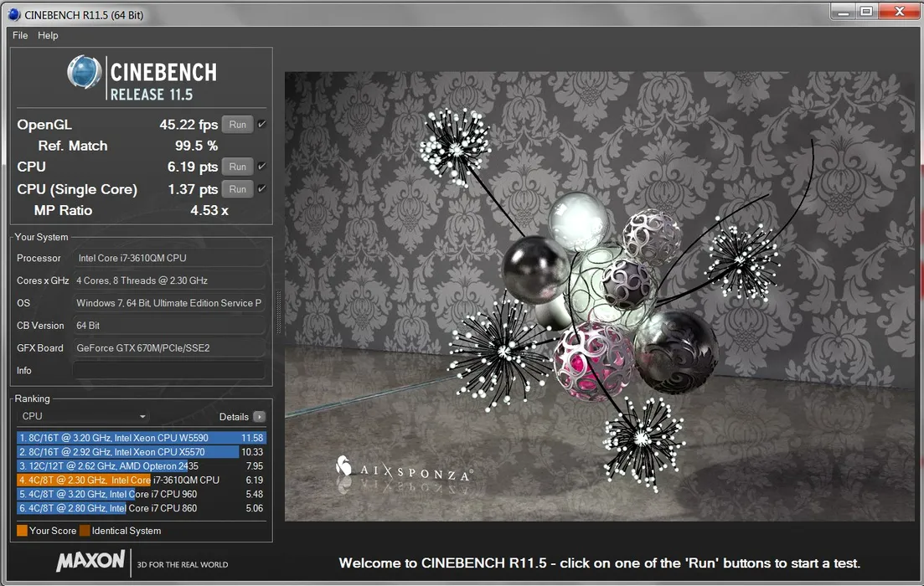924x586 pixels.
Task: Maximize the Cinebench window
Action: (x=866, y=12)
